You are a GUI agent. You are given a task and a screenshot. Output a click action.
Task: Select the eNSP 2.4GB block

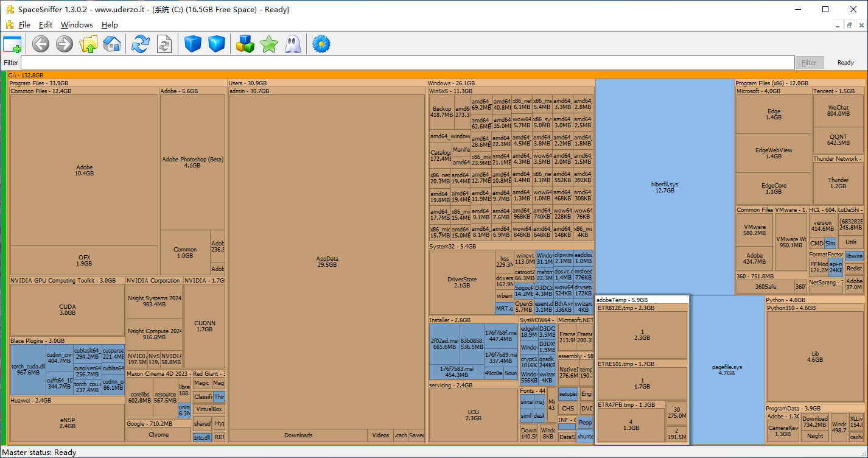pyautogui.click(x=68, y=423)
